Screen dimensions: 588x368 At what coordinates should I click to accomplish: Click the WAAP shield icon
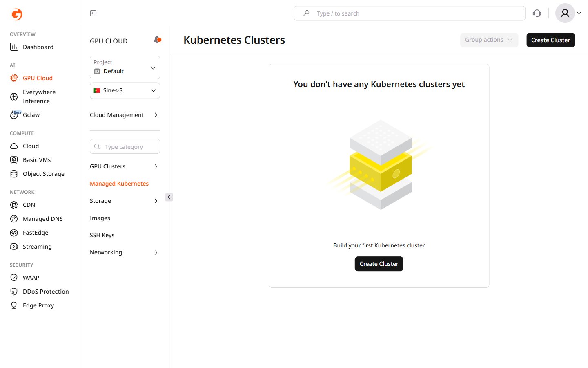[14, 278]
